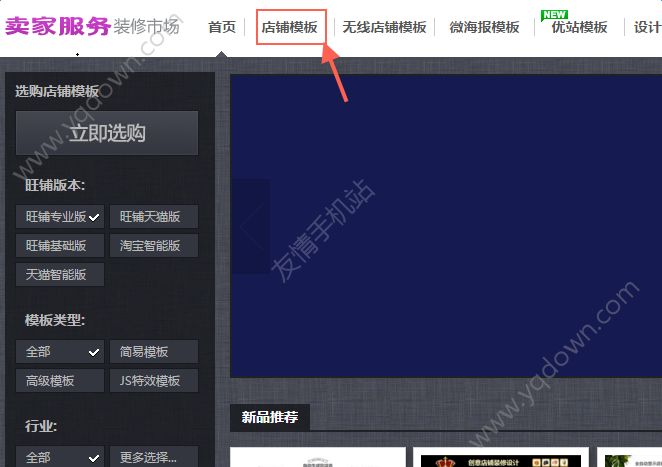Click the 卖家服务 装修市场 logo
Image resolution: width=662 pixels, height=467 pixels.
92,26
